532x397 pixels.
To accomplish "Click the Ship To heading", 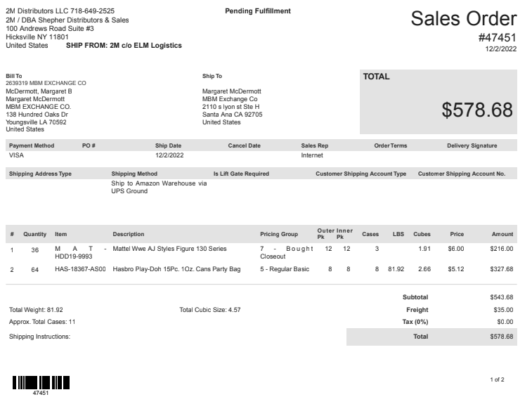I will tap(212, 76).
